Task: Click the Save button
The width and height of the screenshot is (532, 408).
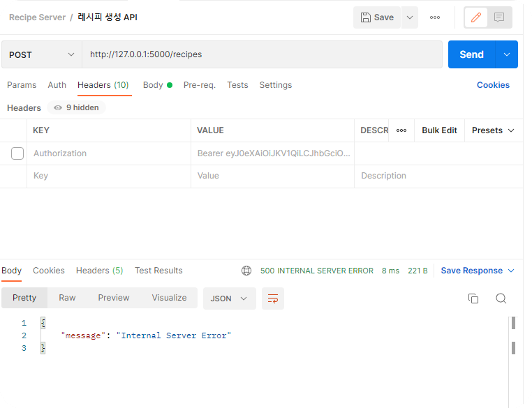Action: (377, 17)
